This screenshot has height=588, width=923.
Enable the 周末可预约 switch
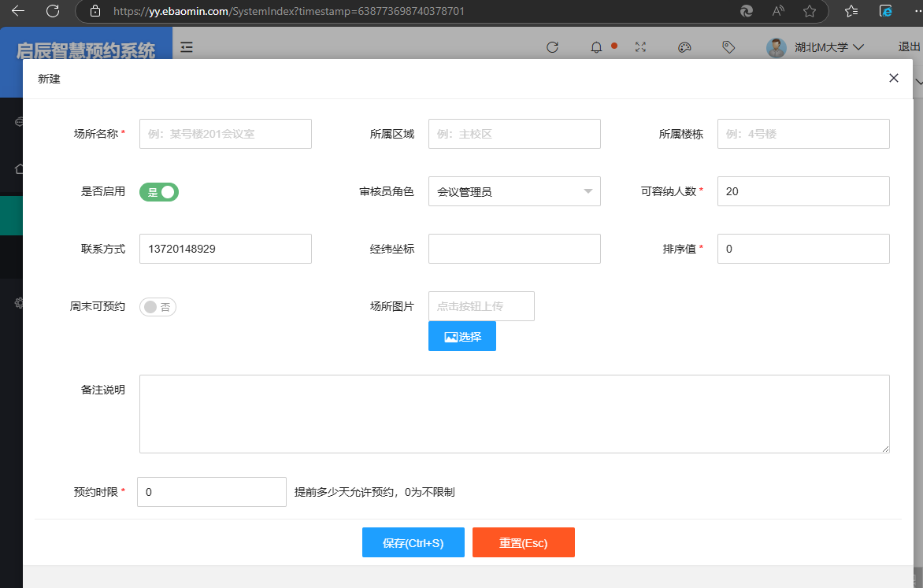(158, 307)
